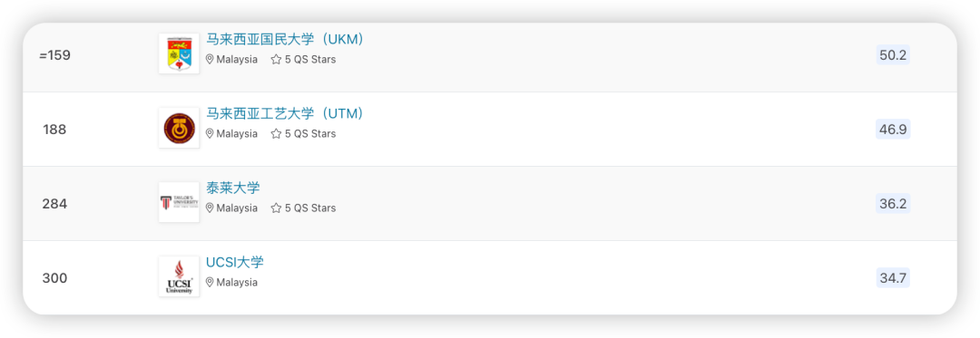
Task: Click the star icon in the UTM row
Action: tap(276, 133)
